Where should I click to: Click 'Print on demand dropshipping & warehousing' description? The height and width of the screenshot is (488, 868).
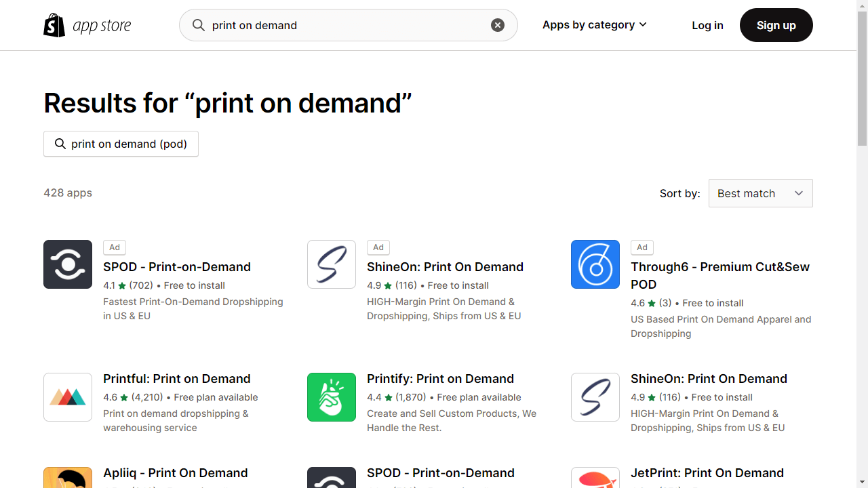tap(176, 421)
